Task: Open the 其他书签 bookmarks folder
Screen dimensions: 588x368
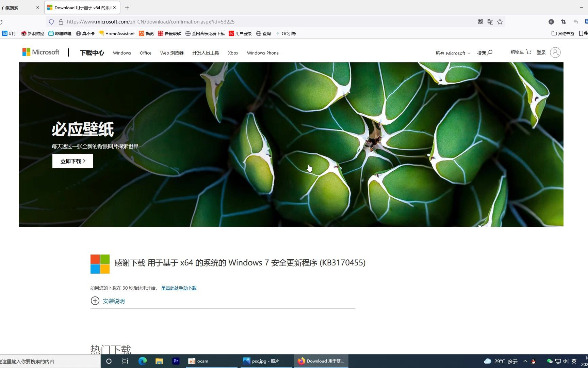Action: pos(563,33)
